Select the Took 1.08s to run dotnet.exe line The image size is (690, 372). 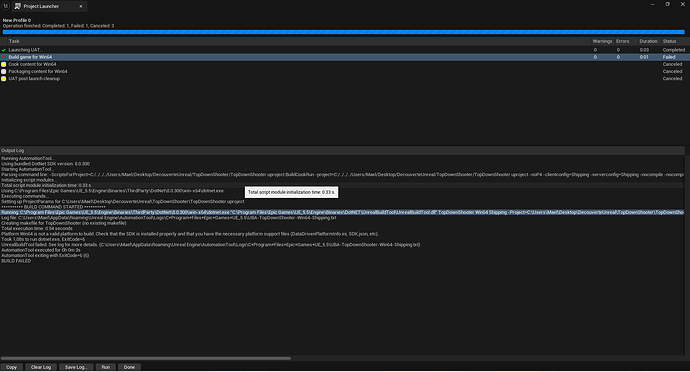(x=43, y=239)
